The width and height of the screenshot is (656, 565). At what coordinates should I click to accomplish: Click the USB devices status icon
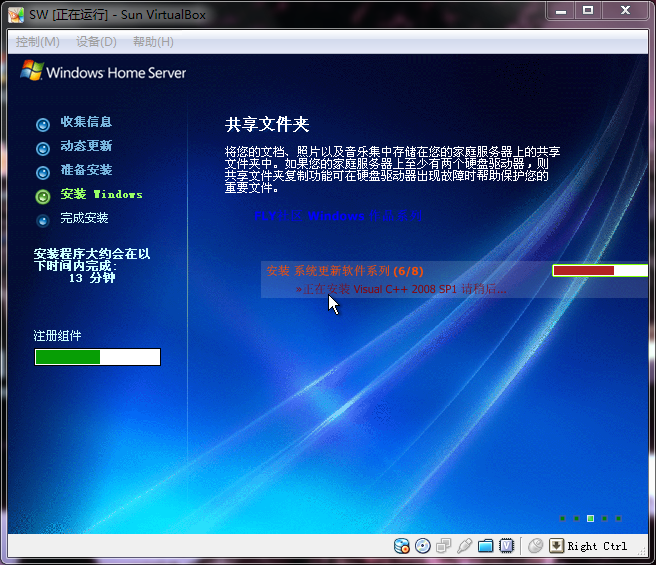(464, 546)
